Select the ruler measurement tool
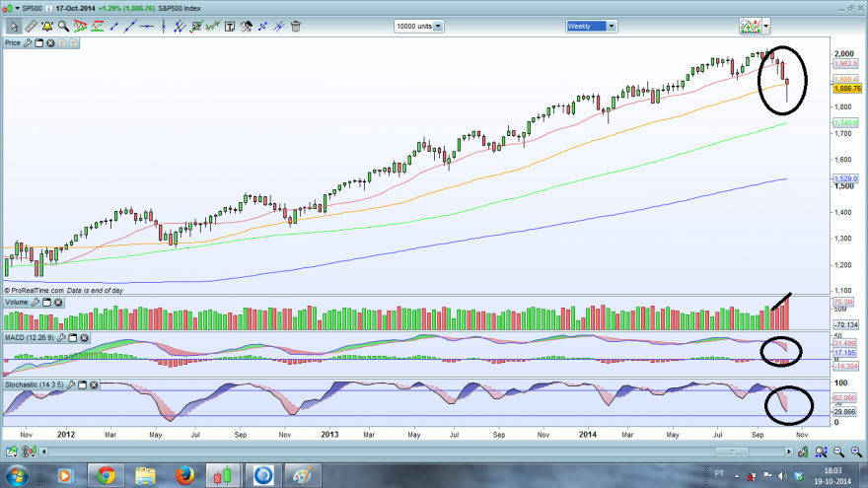Screen dimensions: 868x488 point(31,26)
